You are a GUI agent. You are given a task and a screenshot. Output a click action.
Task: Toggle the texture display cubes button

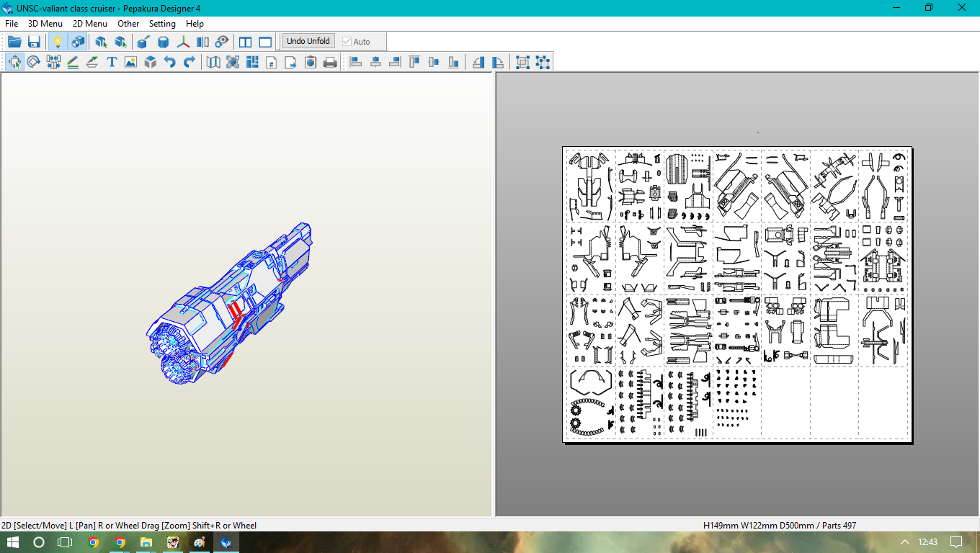click(77, 41)
